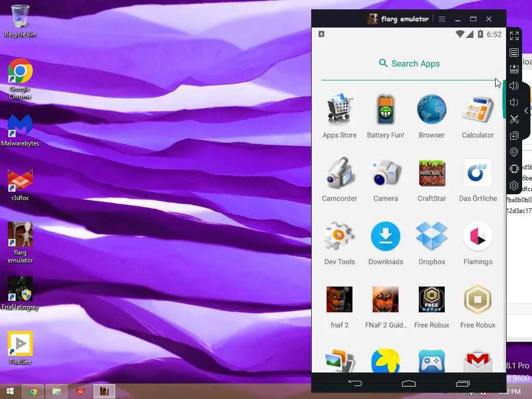Toggle fullscreen in emulator sidebar
Viewport: 532px width, 399px height.
[514, 36]
